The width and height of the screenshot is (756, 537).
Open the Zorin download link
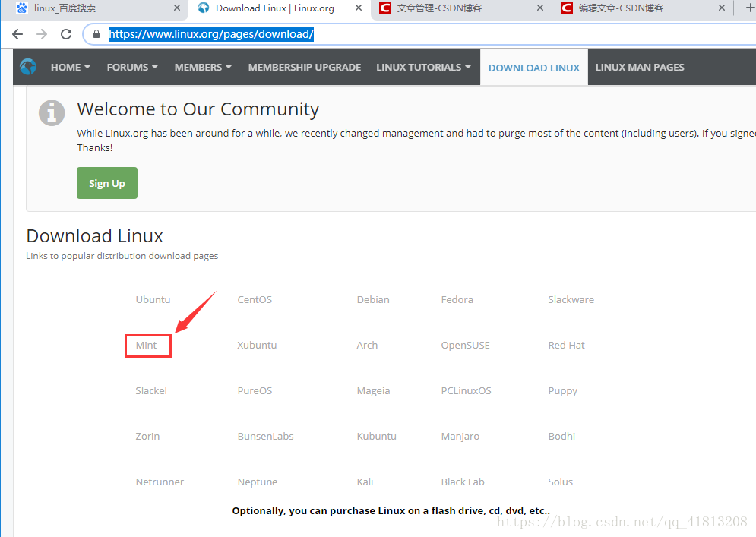click(x=147, y=436)
